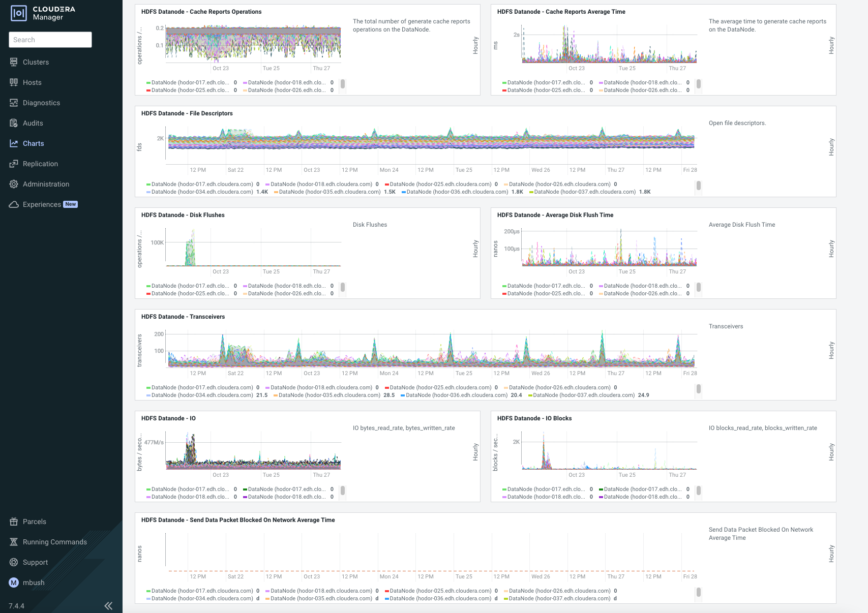
Task: Collapse the sidebar with the double-chevron
Action: [108, 605]
